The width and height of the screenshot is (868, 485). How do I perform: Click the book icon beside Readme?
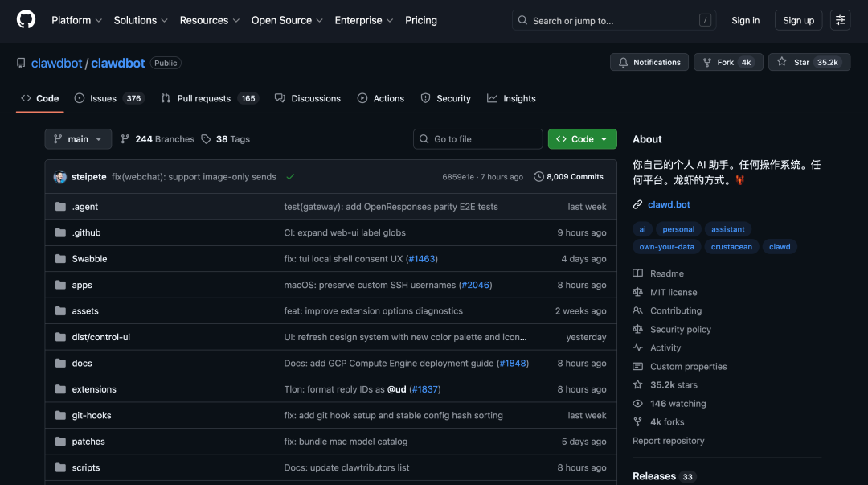(x=637, y=273)
